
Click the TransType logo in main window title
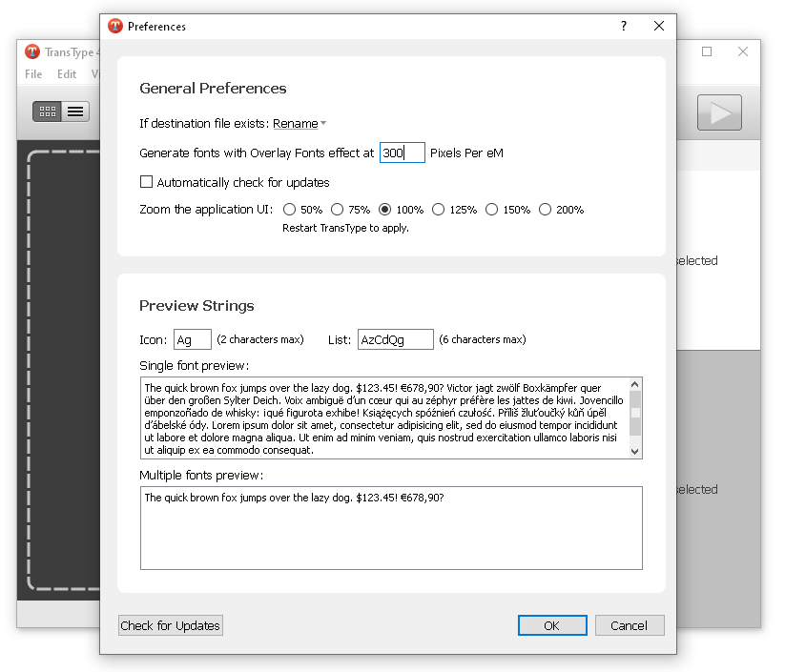[32, 51]
